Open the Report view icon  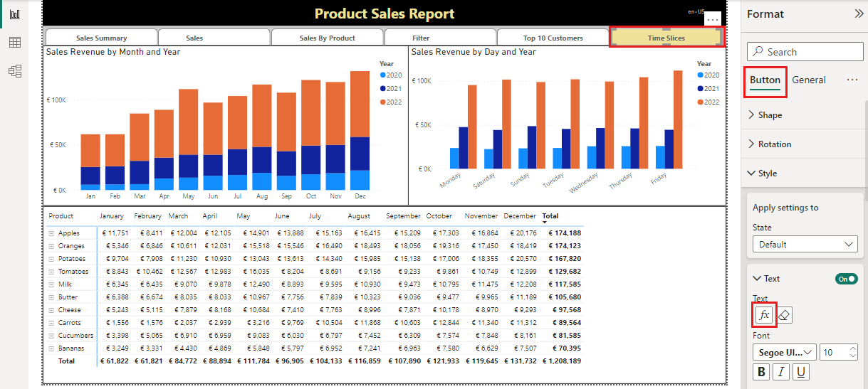[14, 14]
